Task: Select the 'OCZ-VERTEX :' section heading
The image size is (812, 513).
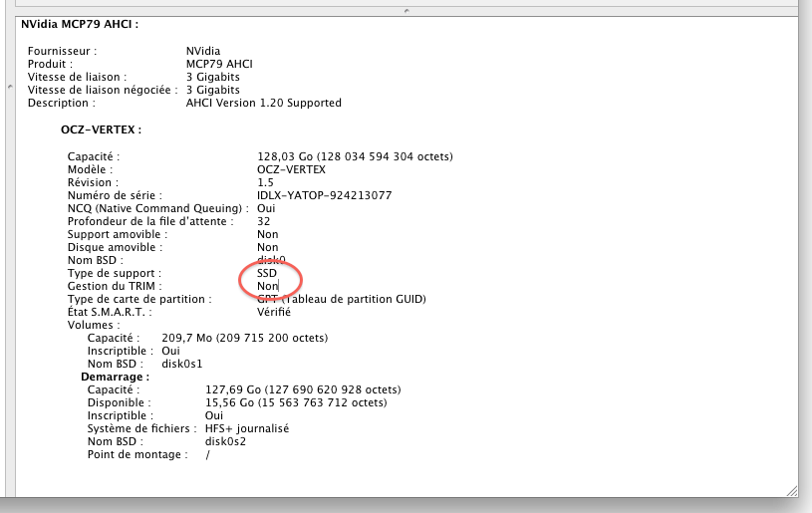Action: [x=101, y=129]
